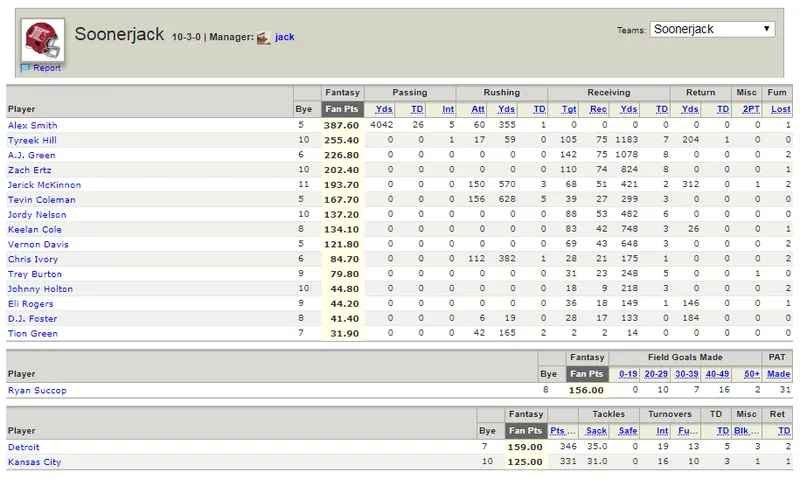The height and width of the screenshot is (479, 800).
Task: Open the Teams dropdown showing Soonerjack
Action: click(712, 29)
